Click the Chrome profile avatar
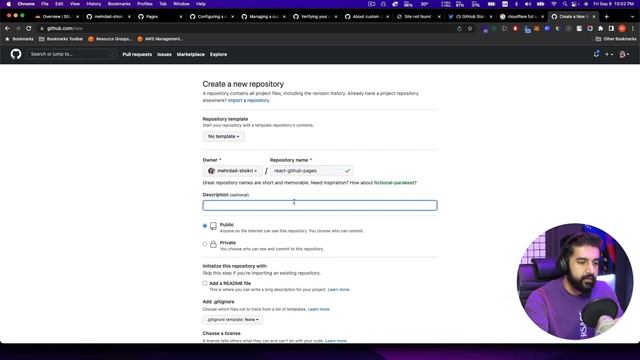640x360 pixels. click(622, 29)
